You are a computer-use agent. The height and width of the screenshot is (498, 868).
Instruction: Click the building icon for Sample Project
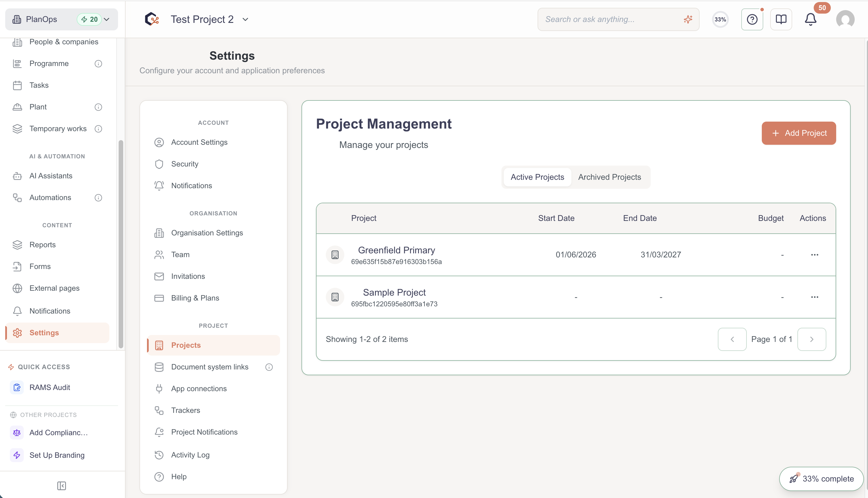click(335, 297)
